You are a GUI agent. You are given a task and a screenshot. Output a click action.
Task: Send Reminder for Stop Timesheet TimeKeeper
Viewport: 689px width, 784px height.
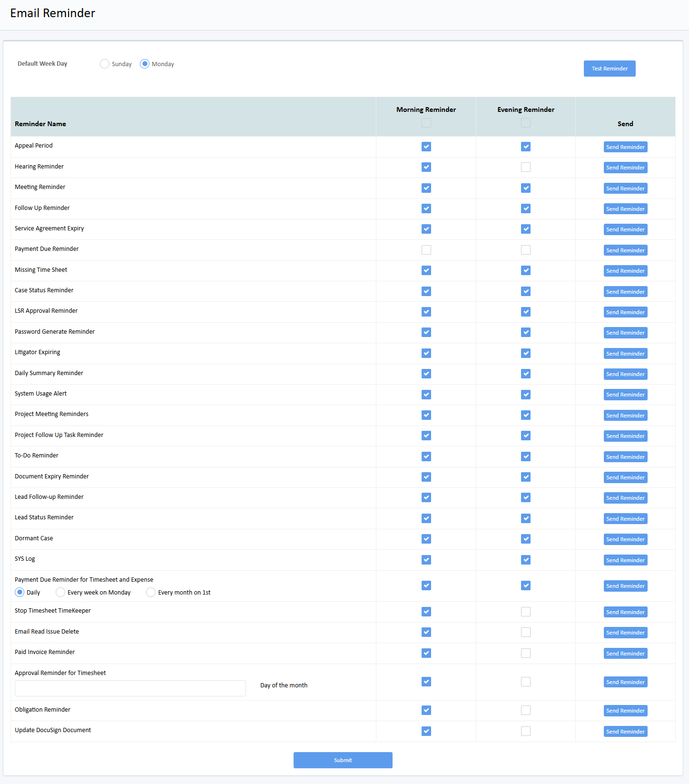pyautogui.click(x=625, y=612)
